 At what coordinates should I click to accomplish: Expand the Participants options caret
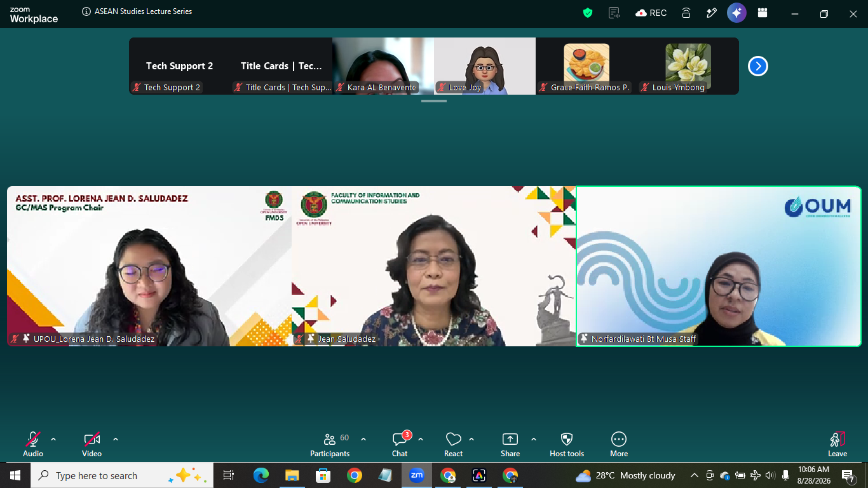(x=363, y=439)
